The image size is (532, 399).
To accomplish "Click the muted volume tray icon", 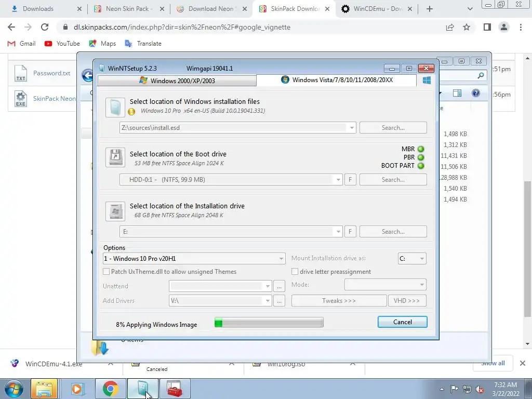I will coord(480,390).
